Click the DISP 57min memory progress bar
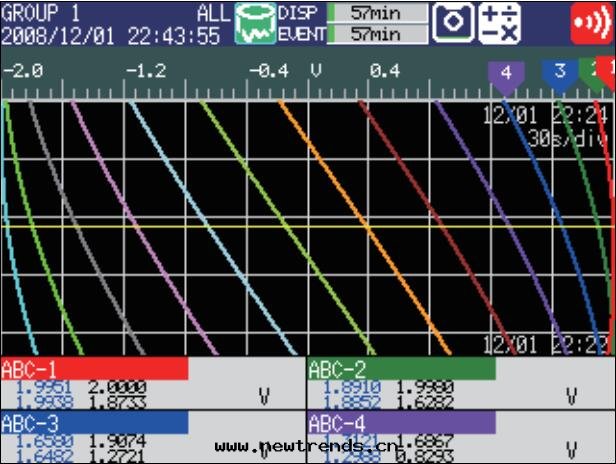 (x=378, y=13)
